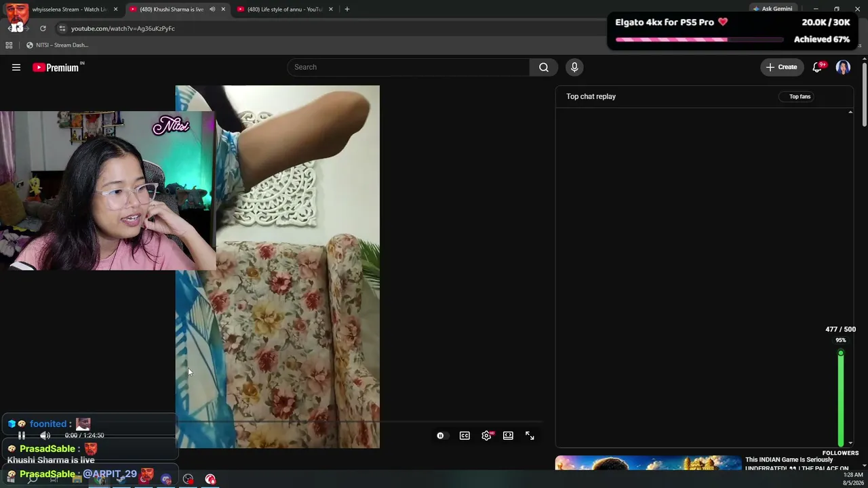Mute the video player volume
The width and height of the screenshot is (868, 488).
(x=45, y=436)
